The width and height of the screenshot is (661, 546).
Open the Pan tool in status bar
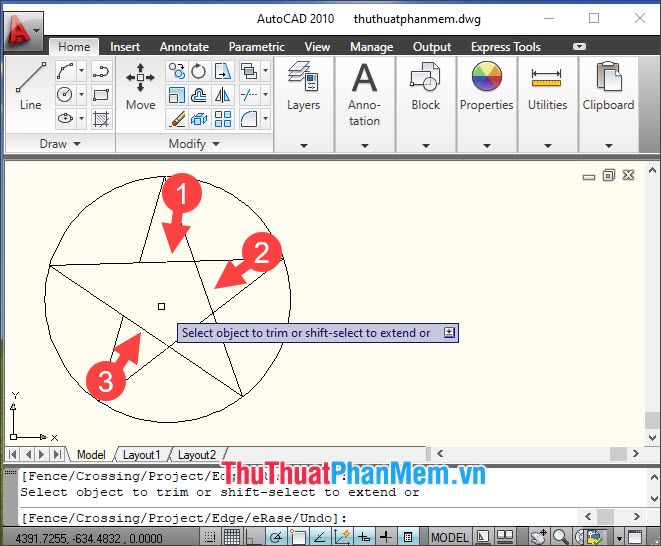pyautogui.click(x=539, y=537)
